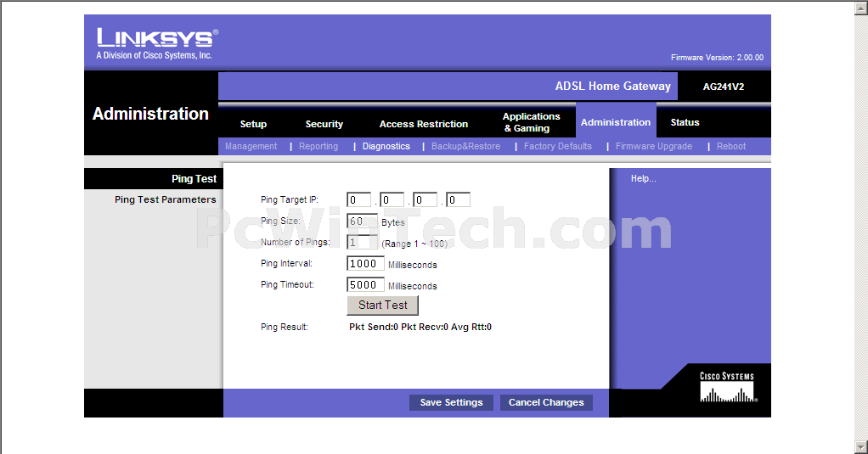Click the Ping Timeout field
The height and width of the screenshot is (454, 868).
(365, 284)
